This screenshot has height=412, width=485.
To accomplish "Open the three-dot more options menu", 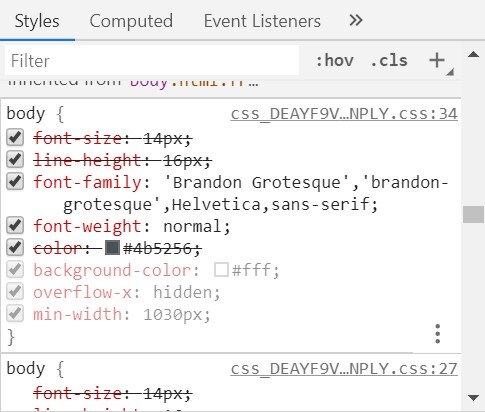I will coord(438,334).
